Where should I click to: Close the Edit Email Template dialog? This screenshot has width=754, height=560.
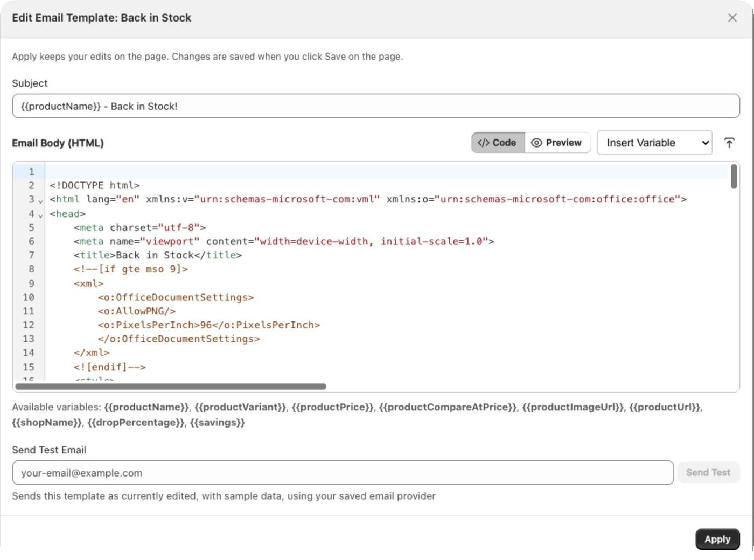point(732,18)
